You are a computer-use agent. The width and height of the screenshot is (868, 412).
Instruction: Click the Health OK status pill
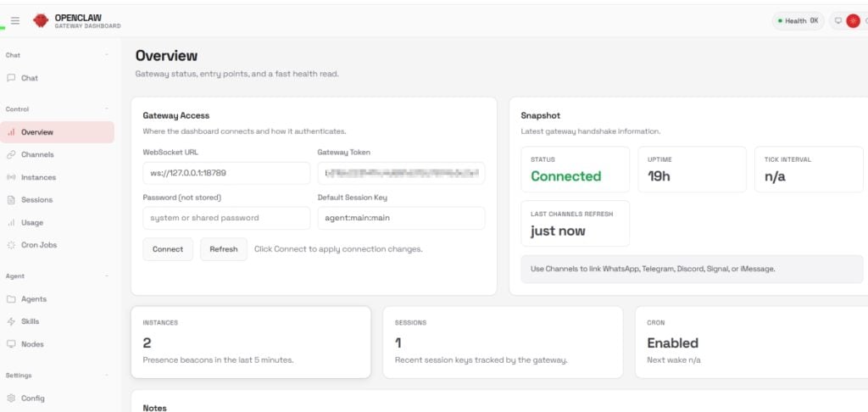(x=798, y=21)
